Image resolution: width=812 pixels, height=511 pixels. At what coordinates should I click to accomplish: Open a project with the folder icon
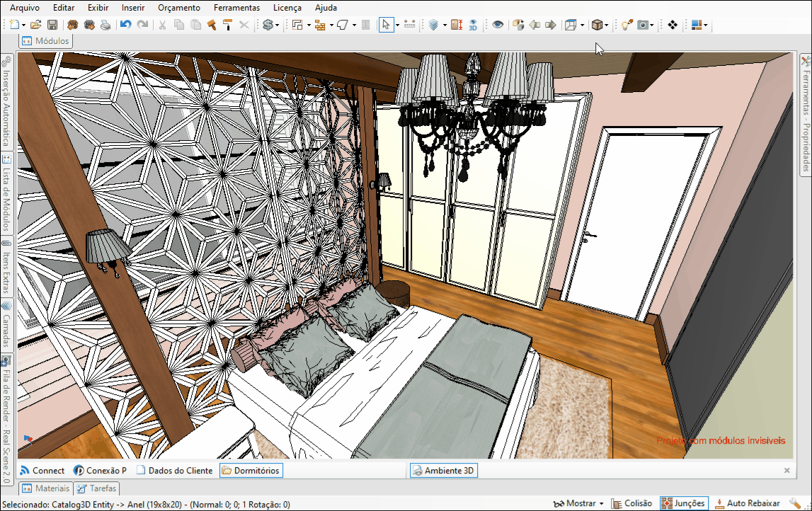coord(35,25)
